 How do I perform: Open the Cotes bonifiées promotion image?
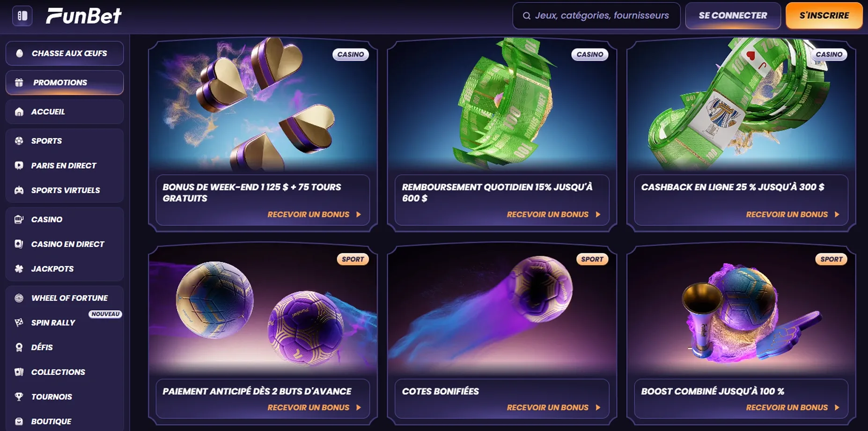[x=502, y=309]
